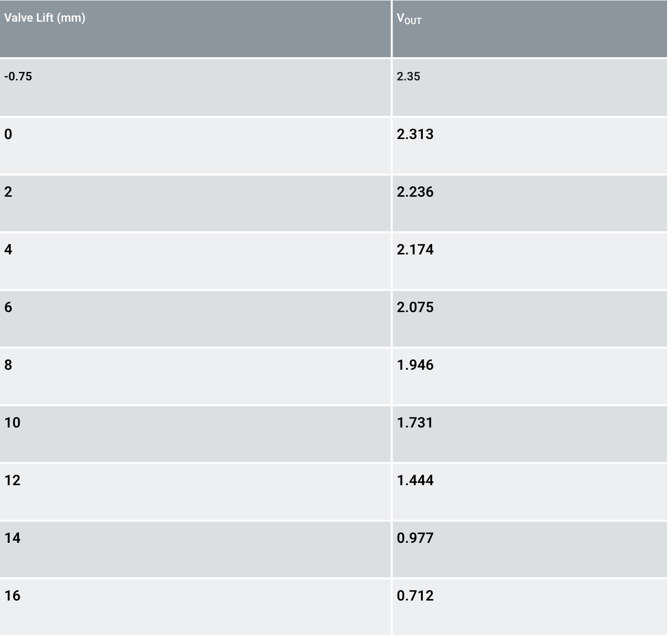Select the -0.75 valve lift cell
Image resolution: width=672 pixels, height=638 pixels.
(18, 76)
